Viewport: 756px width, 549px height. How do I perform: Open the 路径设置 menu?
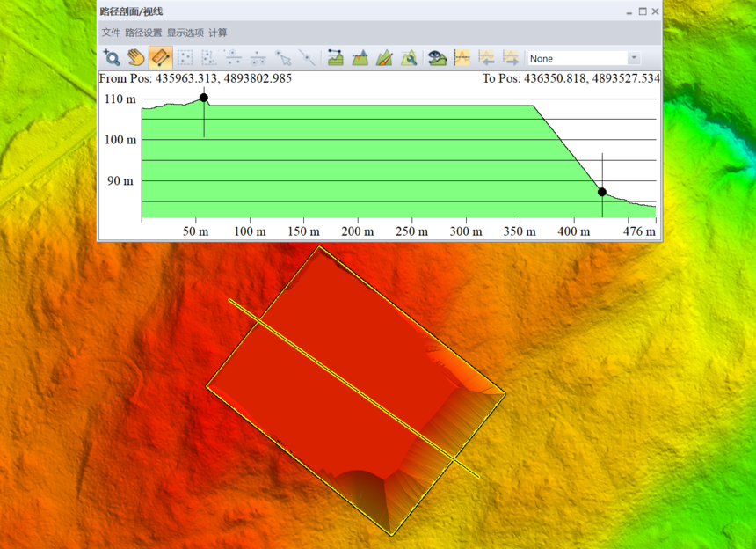(x=143, y=33)
